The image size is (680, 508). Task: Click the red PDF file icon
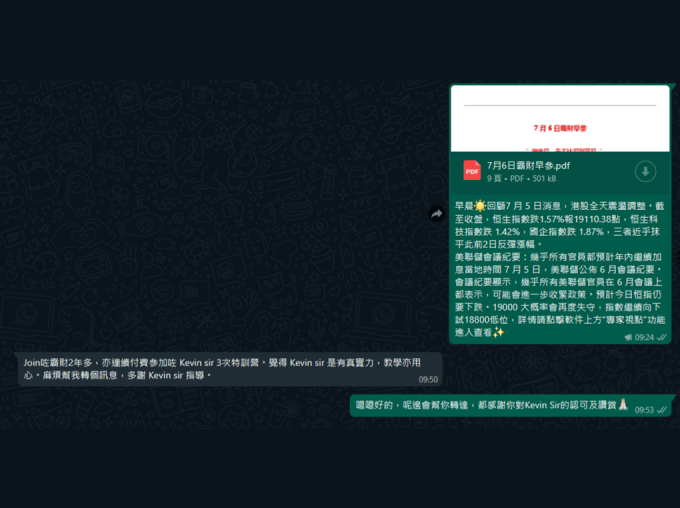pos(471,171)
